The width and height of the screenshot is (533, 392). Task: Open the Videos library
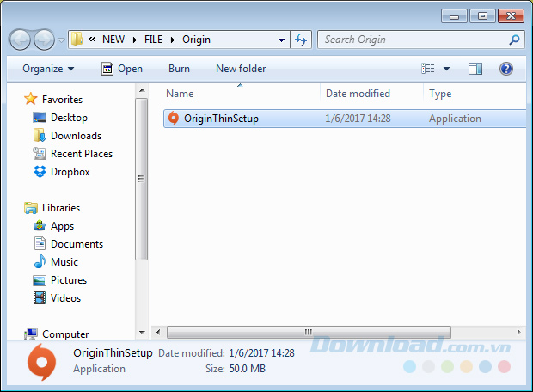(x=65, y=297)
